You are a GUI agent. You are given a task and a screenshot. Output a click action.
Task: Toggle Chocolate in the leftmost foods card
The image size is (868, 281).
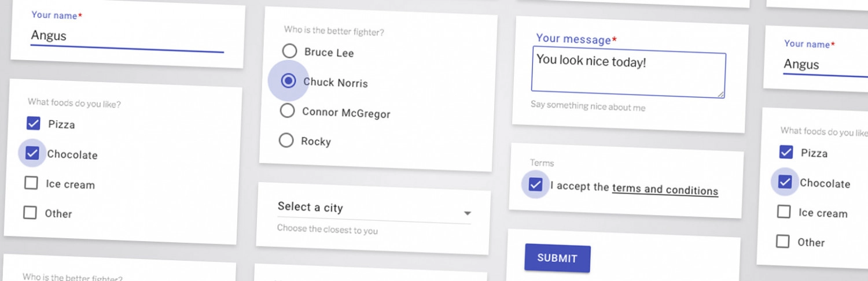pos(32,153)
